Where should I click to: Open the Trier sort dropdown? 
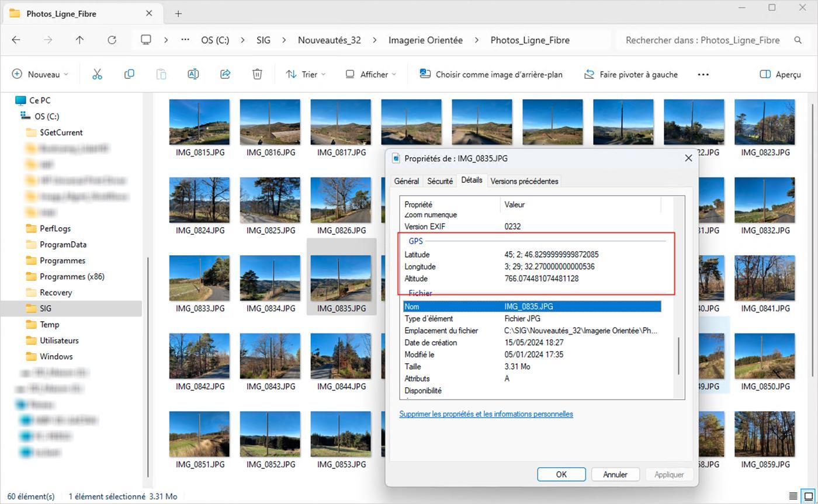click(x=305, y=74)
